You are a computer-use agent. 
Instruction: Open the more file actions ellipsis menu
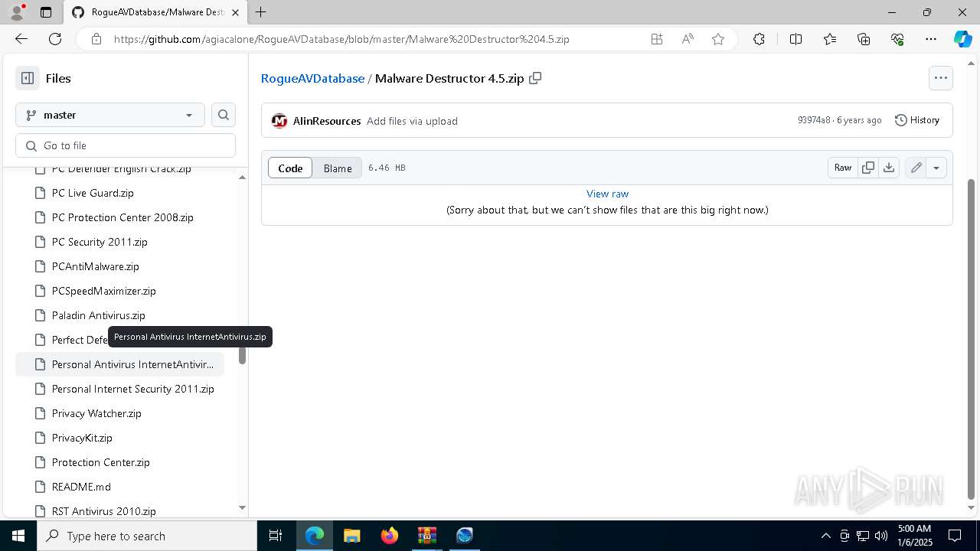coord(940,78)
